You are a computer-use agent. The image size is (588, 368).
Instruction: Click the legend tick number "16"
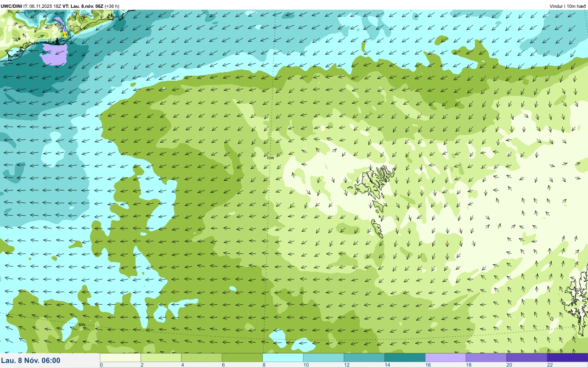pyautogui.click(x=427, y=365)
